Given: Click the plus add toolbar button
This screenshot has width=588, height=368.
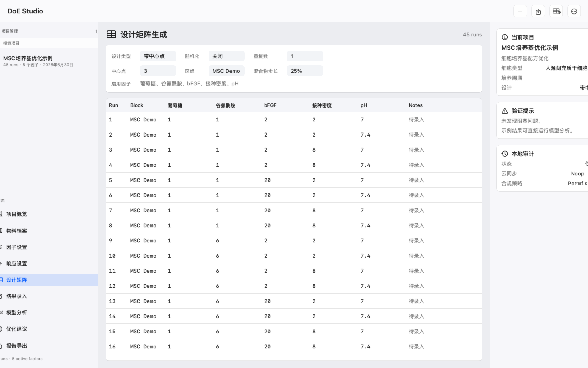Looking at the screenshot, I should 520,11.
